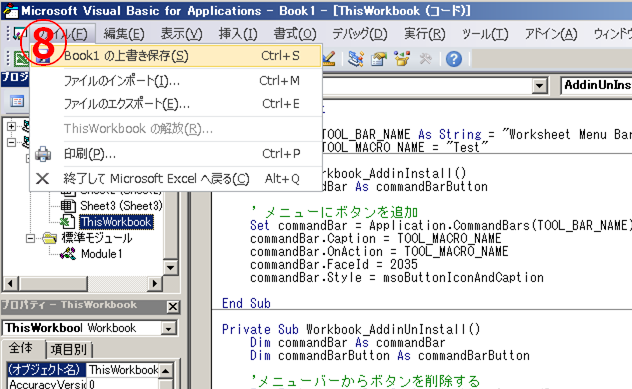
Task: Open the 編集(E) menu
Action: point(124,34)
